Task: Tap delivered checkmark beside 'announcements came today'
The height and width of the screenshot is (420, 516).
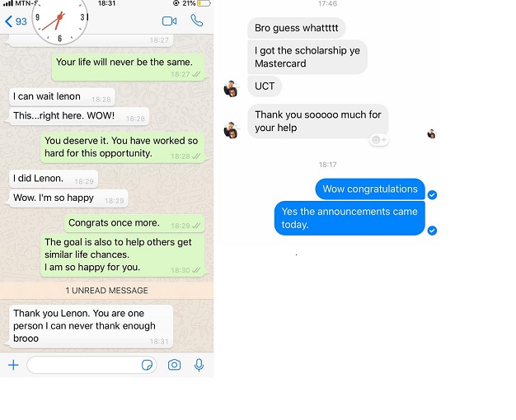Action: (x=432, y=231)
